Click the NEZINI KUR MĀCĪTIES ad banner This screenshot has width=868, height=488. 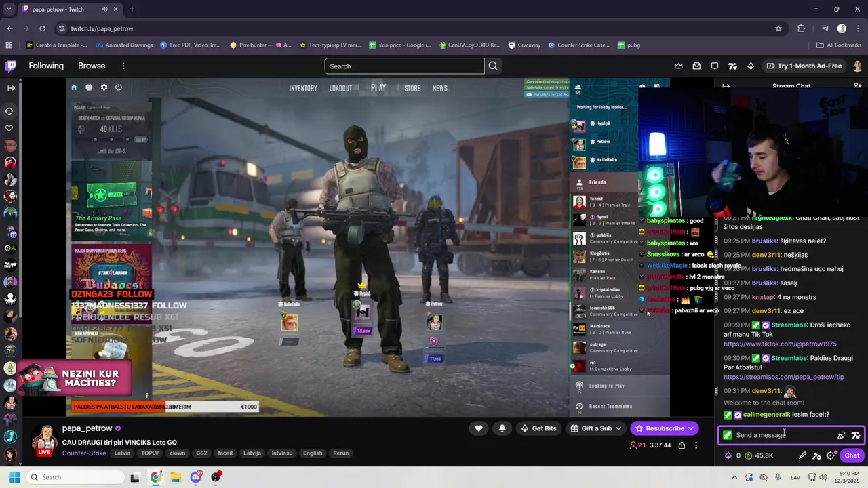(x=73, y=378)
